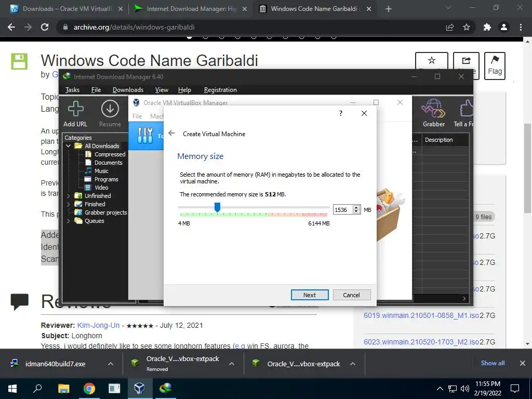This screenshot has width=532, height=399.
Task: Open the View menu in IDM
Action: (162, 90)
